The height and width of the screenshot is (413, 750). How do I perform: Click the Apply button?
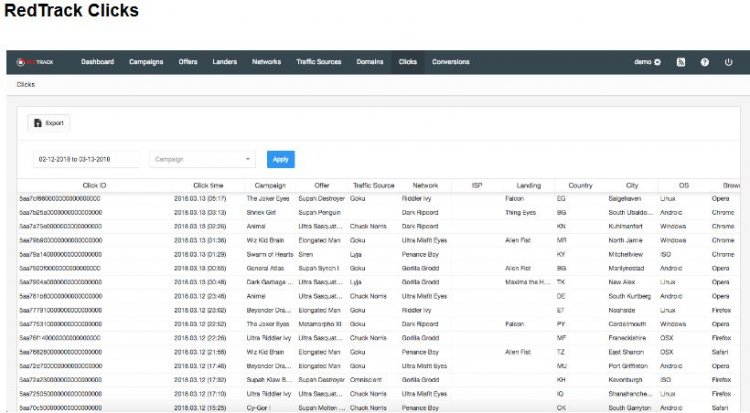(x=281, y=159)
